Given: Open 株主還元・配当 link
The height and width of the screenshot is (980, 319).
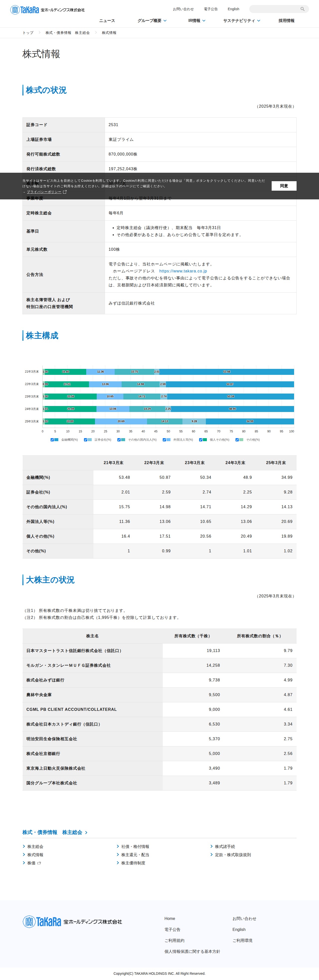Looking at the screenshot, I should [135, 855].
